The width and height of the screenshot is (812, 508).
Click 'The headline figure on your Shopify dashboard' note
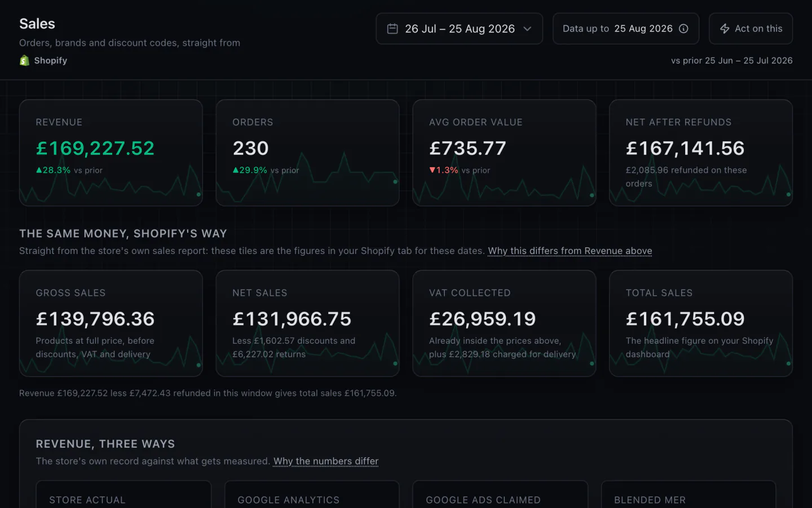point(699,348)
